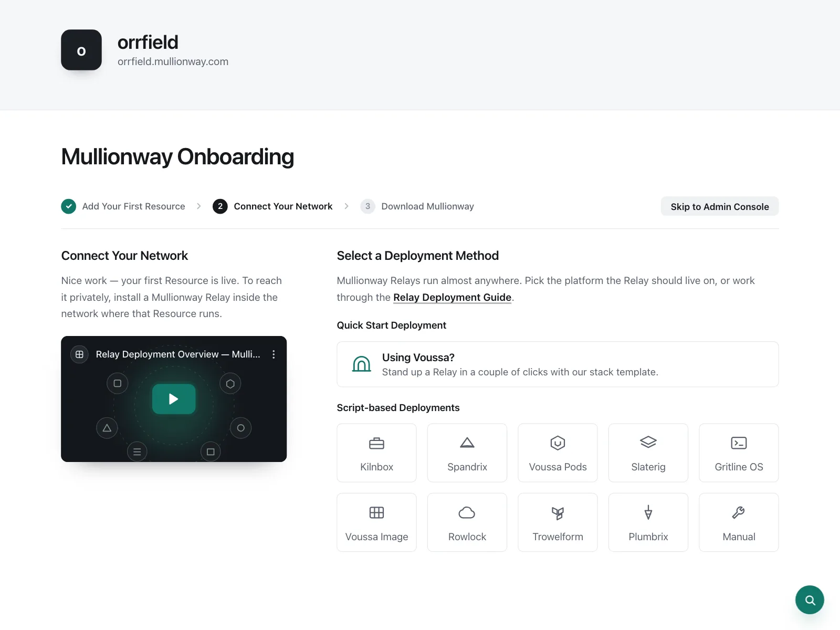This screenshot has width=840, height=630.
Task: Open the Relay Deployment Guide link
Action: coord(452,297)
